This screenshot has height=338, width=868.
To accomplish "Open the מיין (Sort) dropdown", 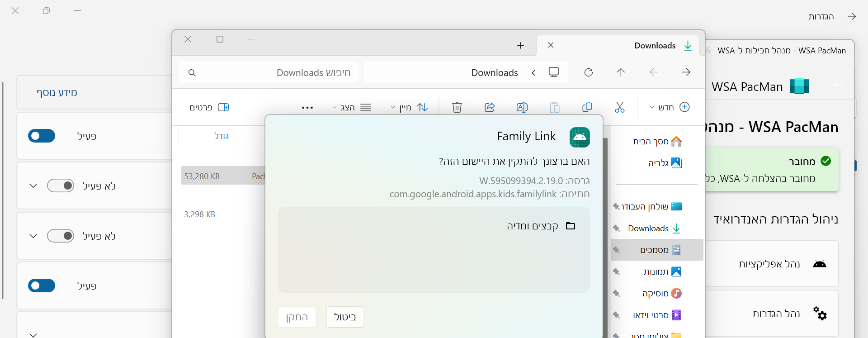I will (409, 107).
